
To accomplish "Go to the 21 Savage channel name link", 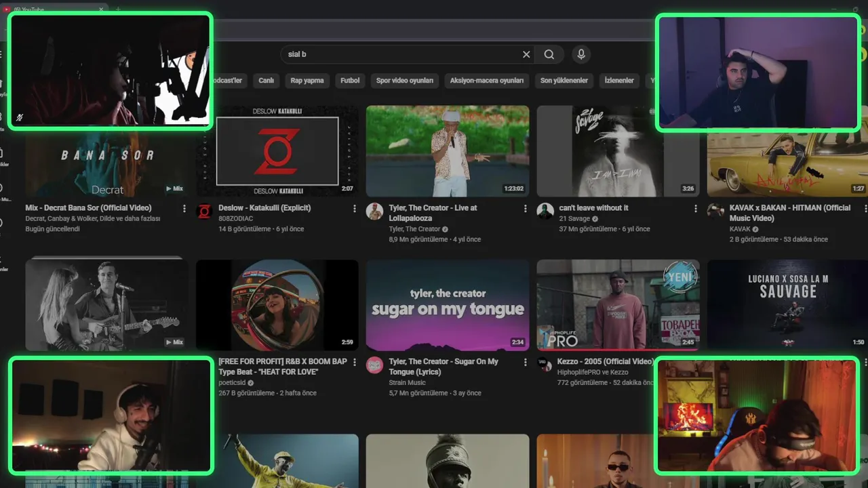I will pyautogui.click(x=574, y=219).
